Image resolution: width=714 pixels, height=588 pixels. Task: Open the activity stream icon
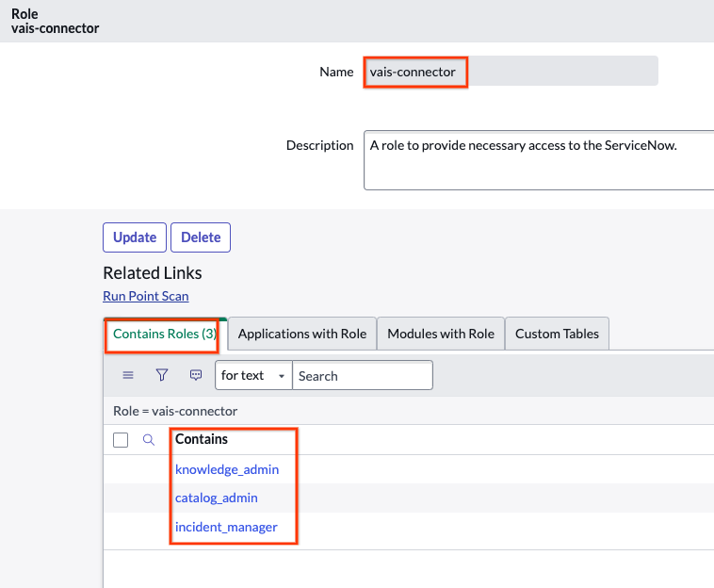coord(196,375)
